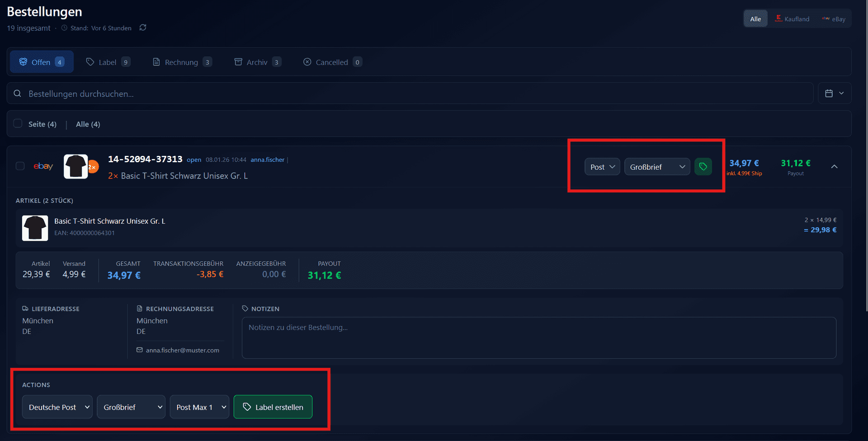Click the green label tag icon button

point(703,167)
